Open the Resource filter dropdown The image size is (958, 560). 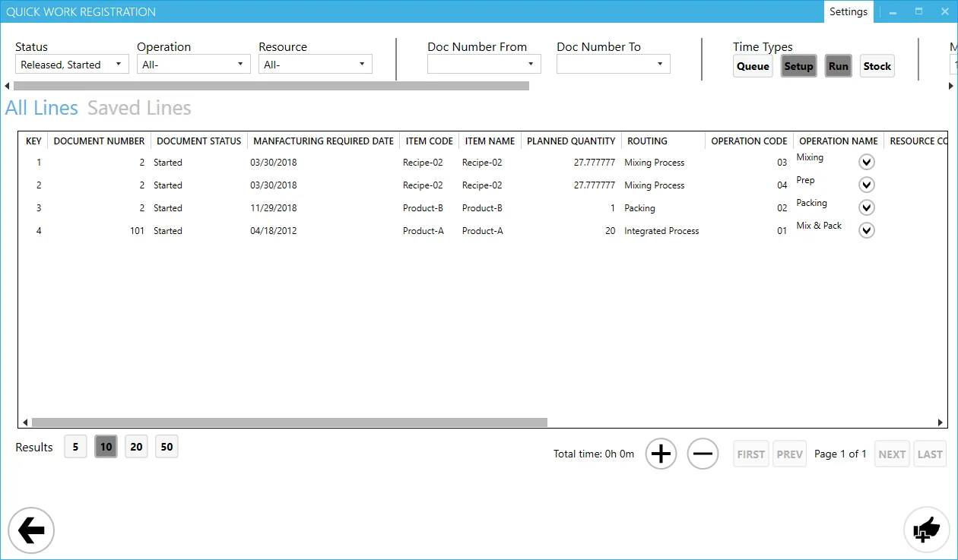tap(315, 64)
